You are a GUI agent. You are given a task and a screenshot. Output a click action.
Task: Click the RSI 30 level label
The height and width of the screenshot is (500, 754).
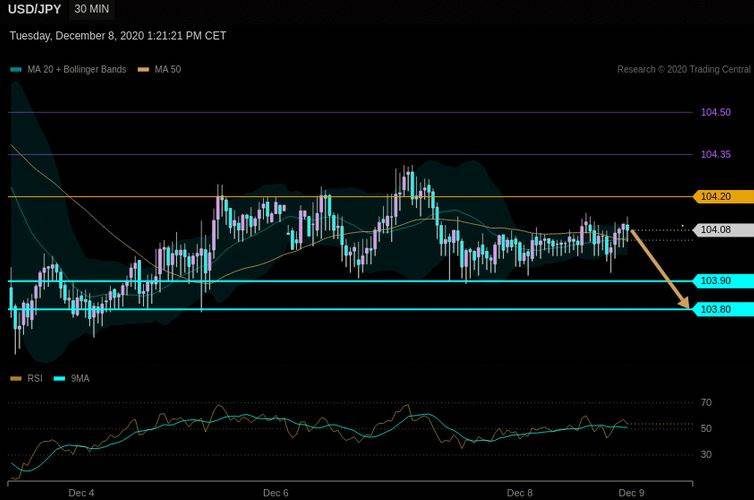pyautogui.click(x=706, y=454)
